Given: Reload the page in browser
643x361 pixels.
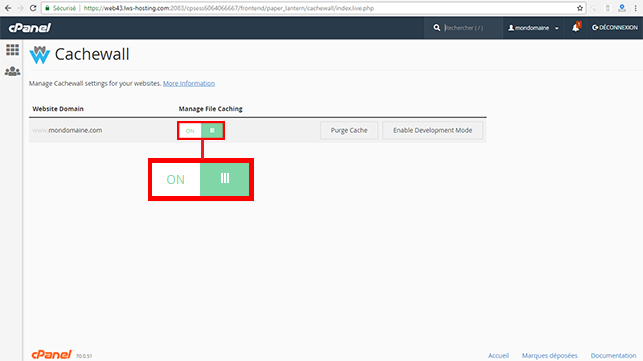Looking at the screenshot, I should [33, 8].
